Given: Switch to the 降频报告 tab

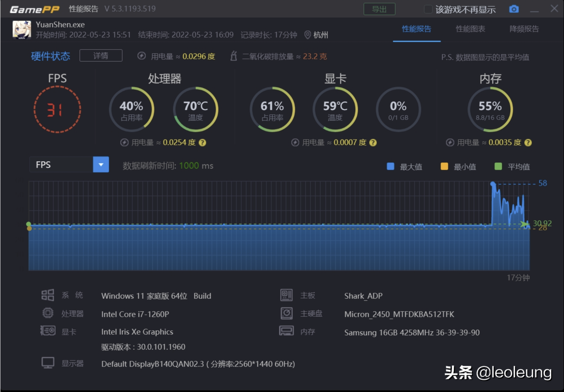Looking at the screenshot, I should click(x=524, y=29).
